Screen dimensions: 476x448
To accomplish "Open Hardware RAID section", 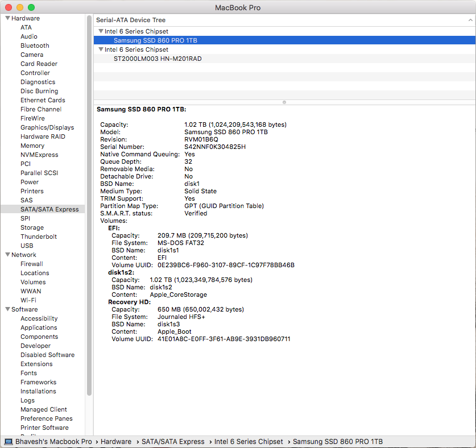I will click(x=43, y=136).
